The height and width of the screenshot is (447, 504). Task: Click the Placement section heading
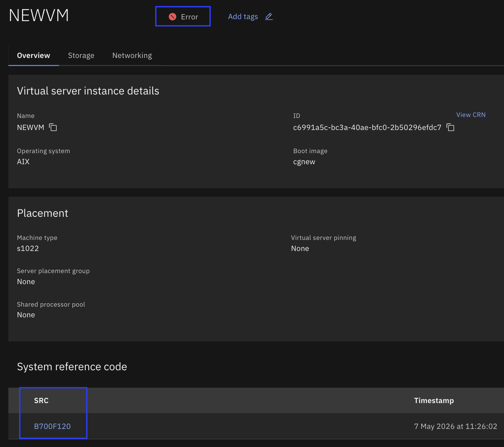pyautogui.click(x=43, y=213)
